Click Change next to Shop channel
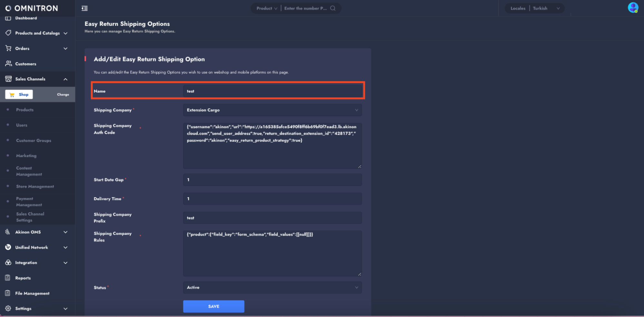The width and height of the screenshot is (644, 317). coord(63,94)
